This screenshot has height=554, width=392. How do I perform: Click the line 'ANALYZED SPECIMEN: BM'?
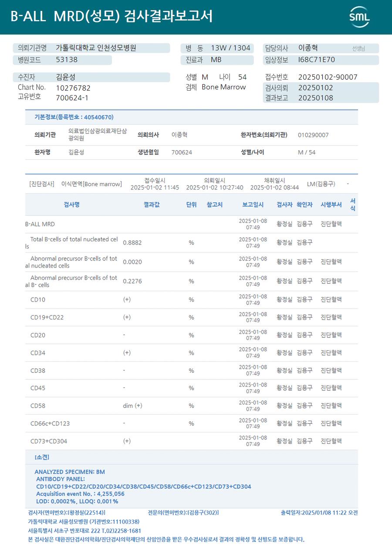click(x=70, y=472)
